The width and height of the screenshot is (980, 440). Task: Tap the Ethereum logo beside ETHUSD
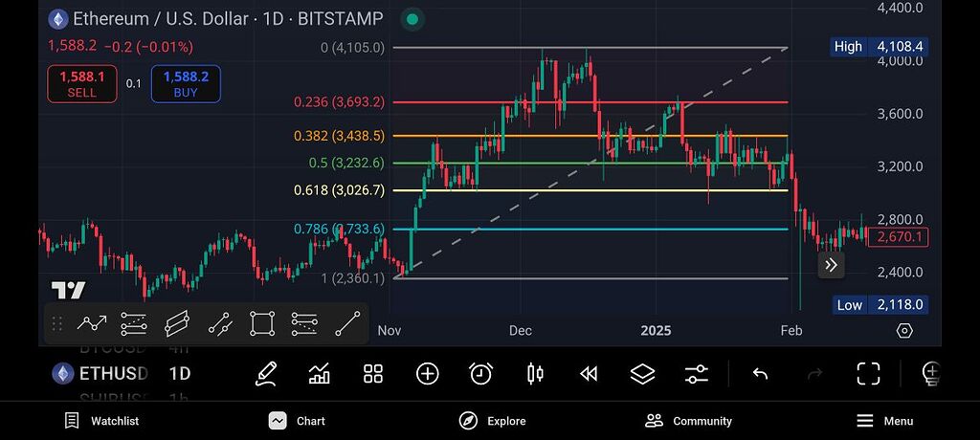62,374
